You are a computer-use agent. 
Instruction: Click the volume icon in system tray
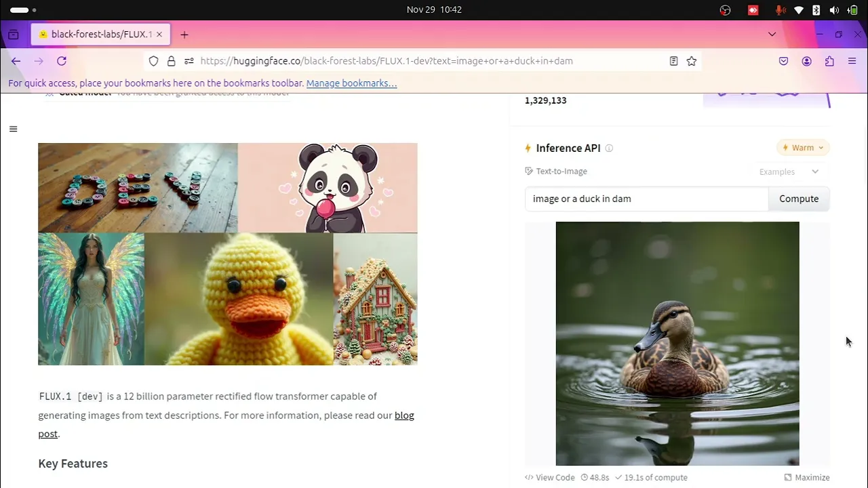[834, 10]
